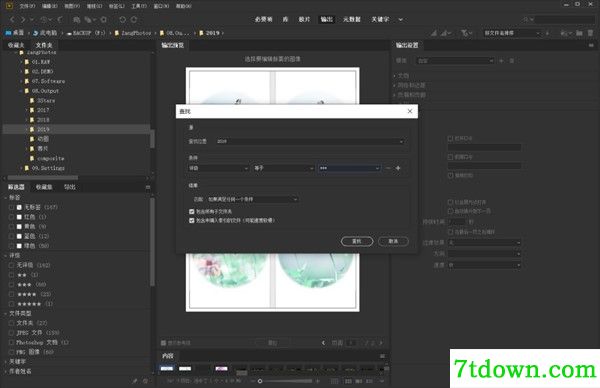The width and height of the screenshot is (600, 388).
Task: Click the 查找 button in the dialog
Action: (x=357, y=241)
